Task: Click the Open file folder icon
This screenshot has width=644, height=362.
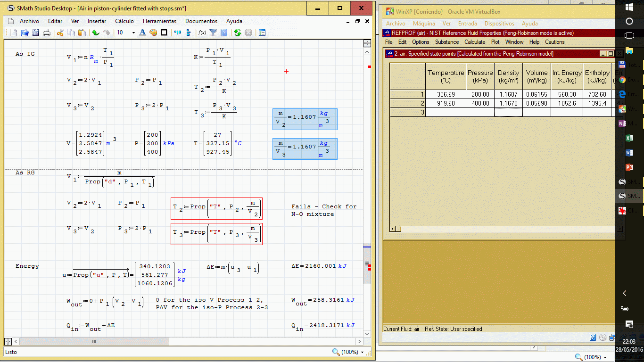Action: pyautogui.click(x=25, y=33)
